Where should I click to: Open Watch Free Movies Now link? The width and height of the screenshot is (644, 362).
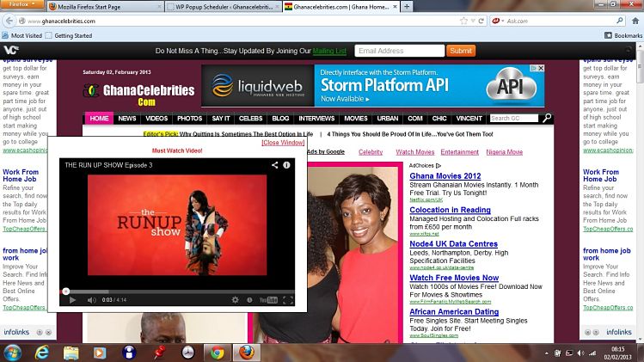(454, 278)
